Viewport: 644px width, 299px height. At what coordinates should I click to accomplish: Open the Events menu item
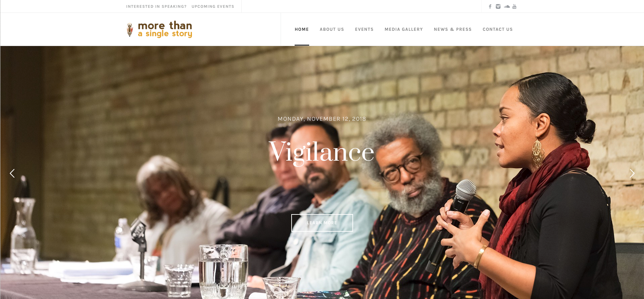[364, 29]
